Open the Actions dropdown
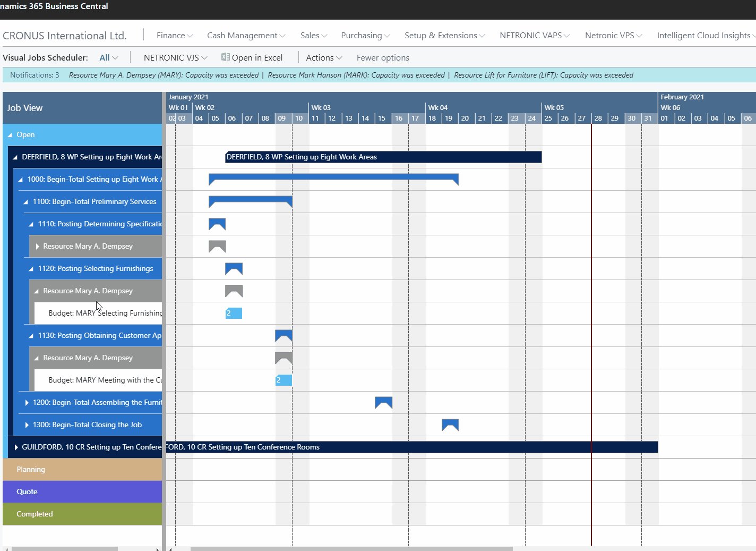This screenshot has height=551, width=756. click(x=323, y=57)
